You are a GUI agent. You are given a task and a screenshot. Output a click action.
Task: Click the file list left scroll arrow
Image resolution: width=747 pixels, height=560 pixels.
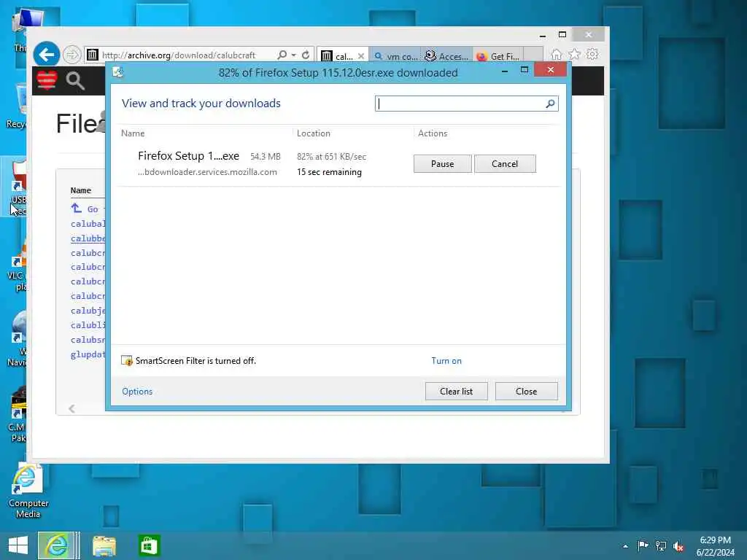tap(72, 408)
